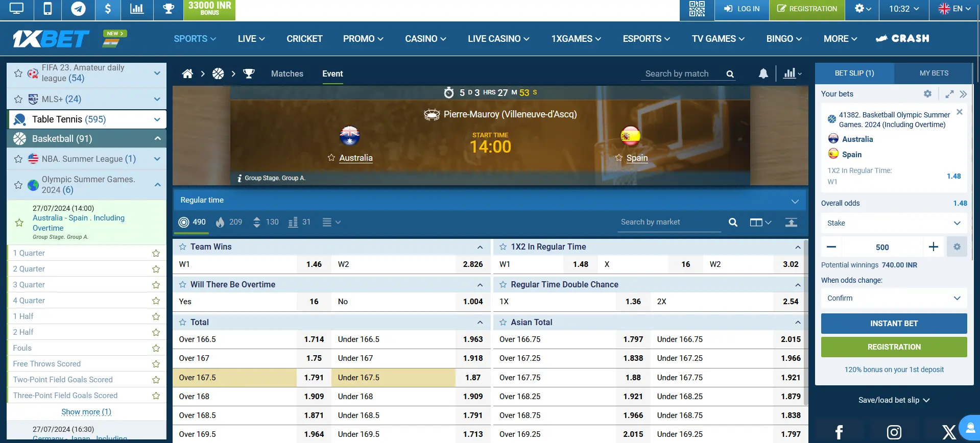The image size is (980, 443).
Task: Click the market search magnifier icon
Action: (x=733, y=223)
